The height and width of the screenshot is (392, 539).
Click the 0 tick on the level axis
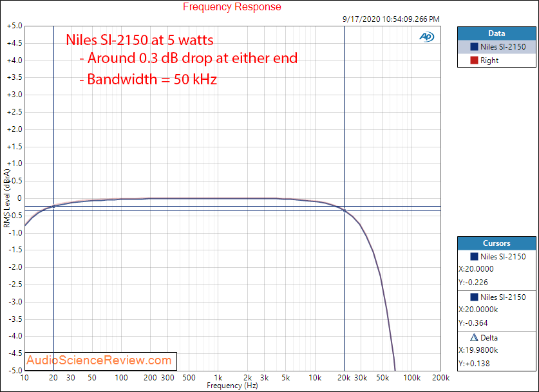(x=19, y=198)
